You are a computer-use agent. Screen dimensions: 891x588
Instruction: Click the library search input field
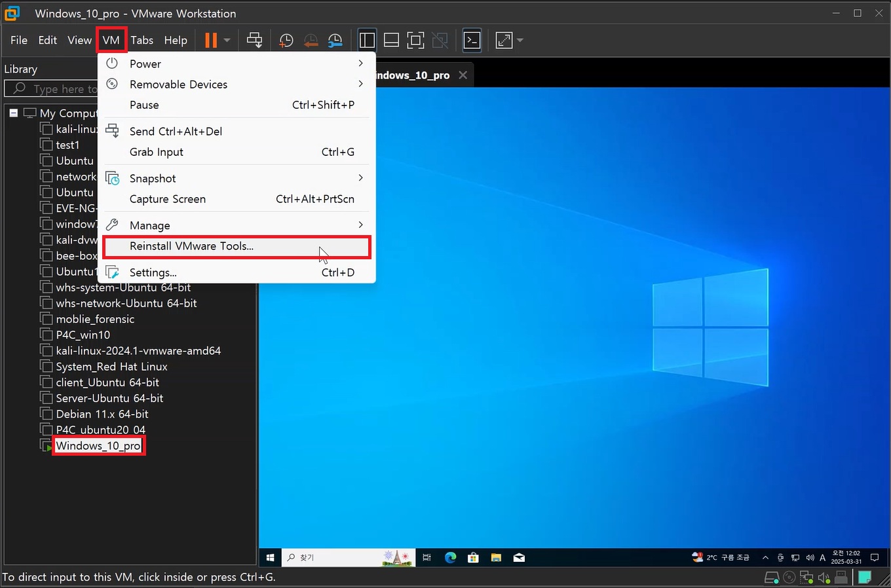coord(52,88)
